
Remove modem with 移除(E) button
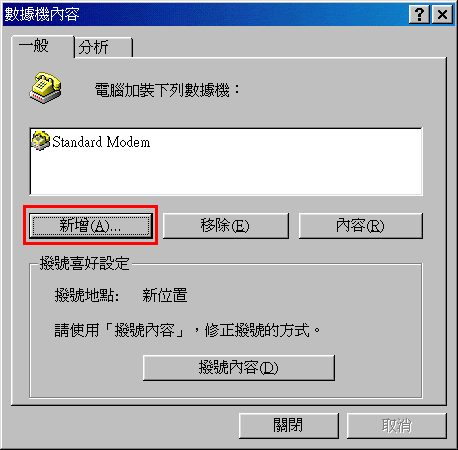pyautogui.click(x=226, y=226)
